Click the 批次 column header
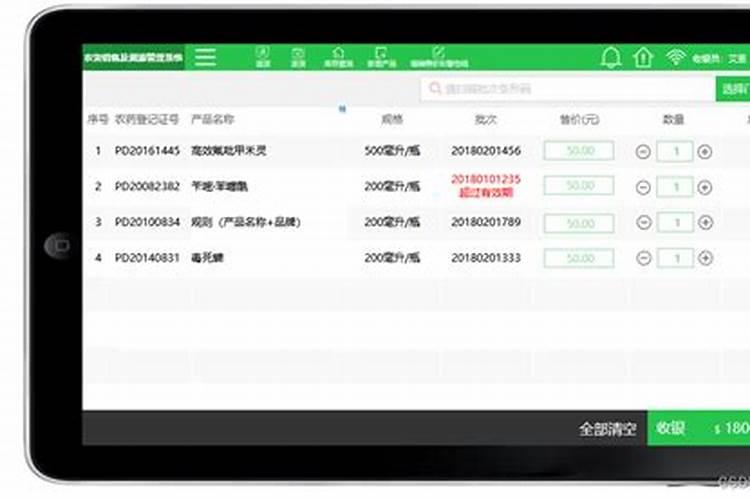750x500 pixels. coord(485,119)
